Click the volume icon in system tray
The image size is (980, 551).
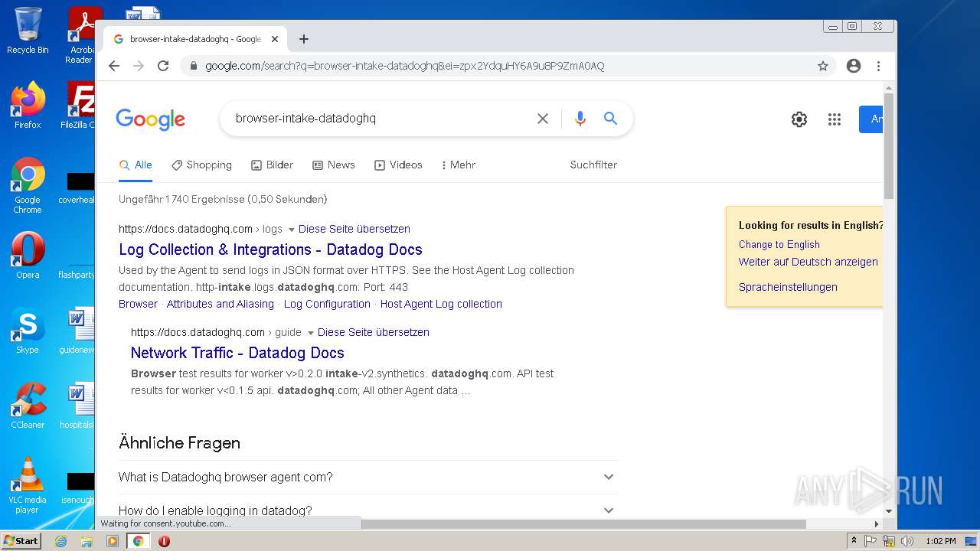coord(907,541)
